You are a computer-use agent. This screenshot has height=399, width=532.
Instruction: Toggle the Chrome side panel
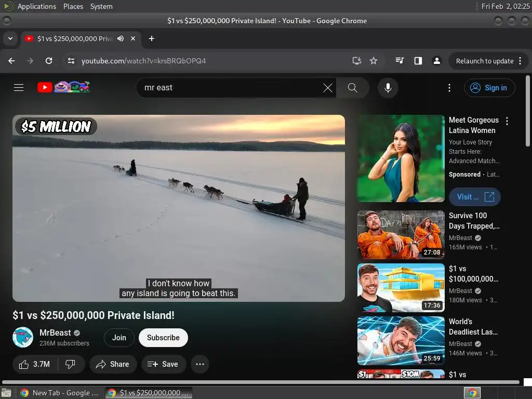tap(418, 61)
